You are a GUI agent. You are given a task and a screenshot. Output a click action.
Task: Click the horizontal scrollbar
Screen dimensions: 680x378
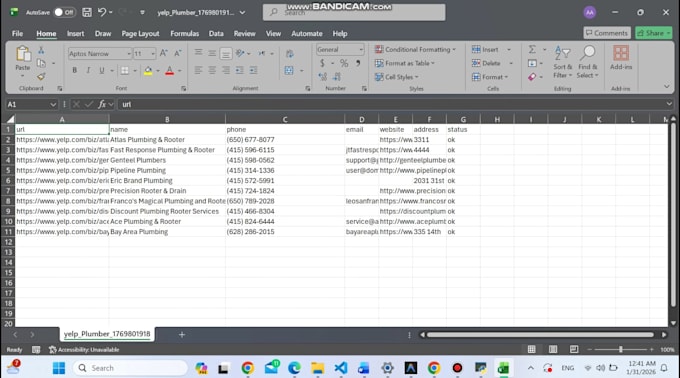(540, 335)
